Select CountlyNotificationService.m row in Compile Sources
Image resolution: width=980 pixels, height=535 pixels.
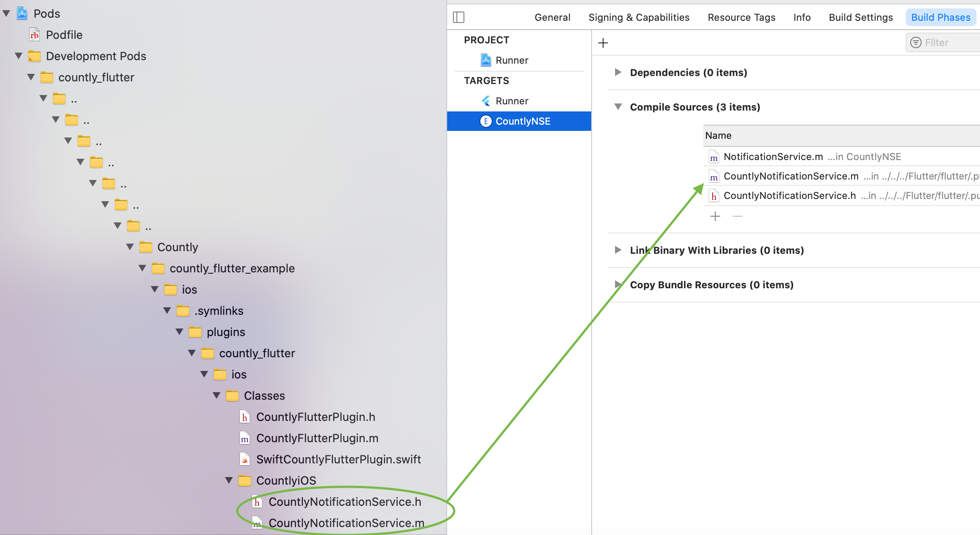[842, 176]
